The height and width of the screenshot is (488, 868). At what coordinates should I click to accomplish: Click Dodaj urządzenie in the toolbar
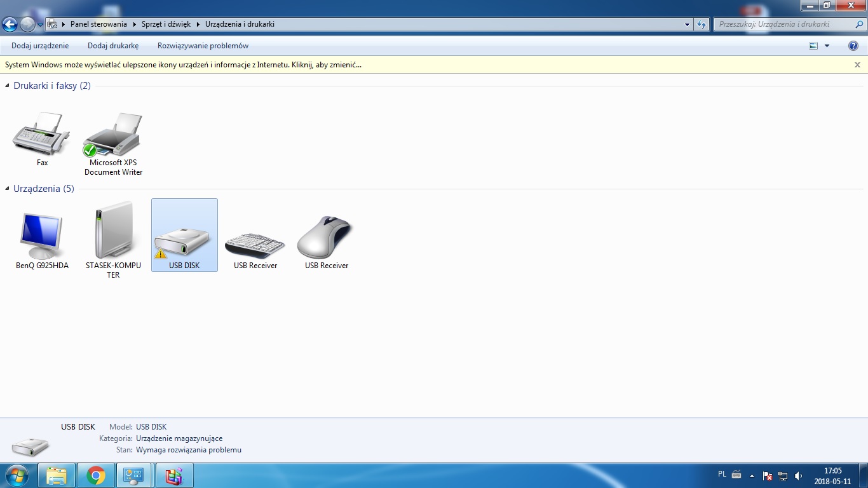point(40,46)
